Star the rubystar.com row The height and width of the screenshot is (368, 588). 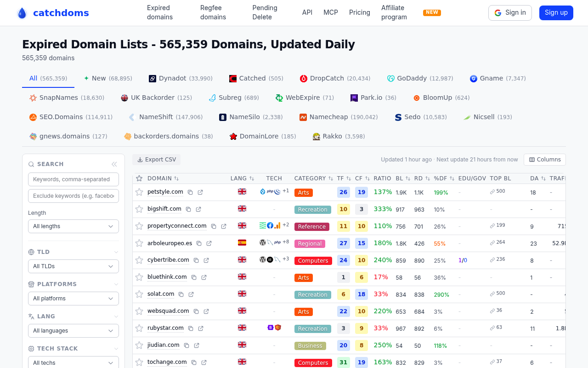coord(139,328)
